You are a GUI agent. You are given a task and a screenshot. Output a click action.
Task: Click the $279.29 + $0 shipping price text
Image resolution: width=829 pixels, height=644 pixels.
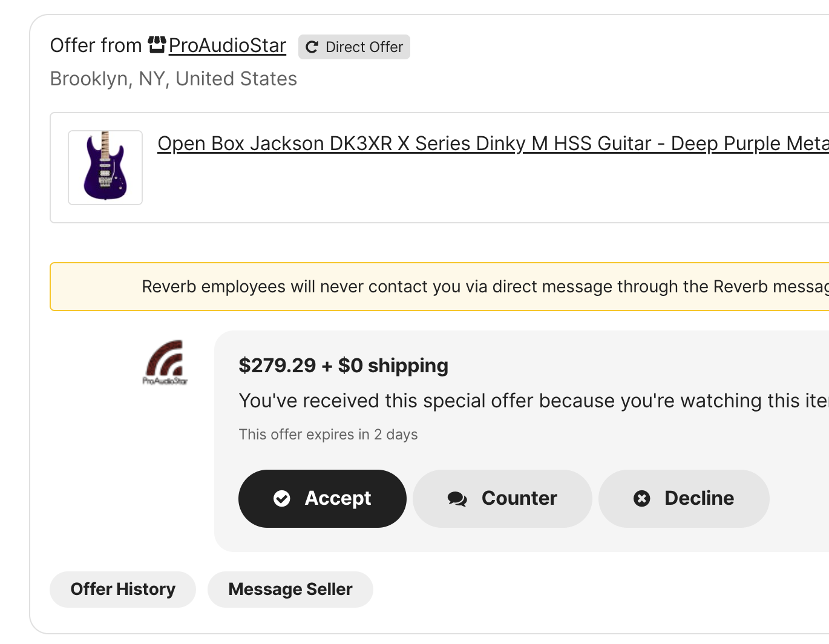click(x=343, y=366)
